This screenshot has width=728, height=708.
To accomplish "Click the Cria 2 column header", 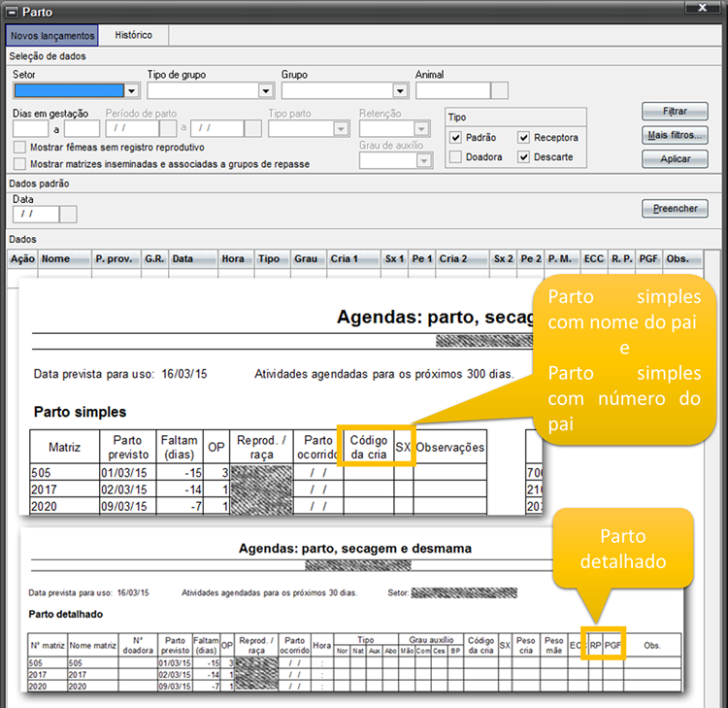I will point(462,258).
